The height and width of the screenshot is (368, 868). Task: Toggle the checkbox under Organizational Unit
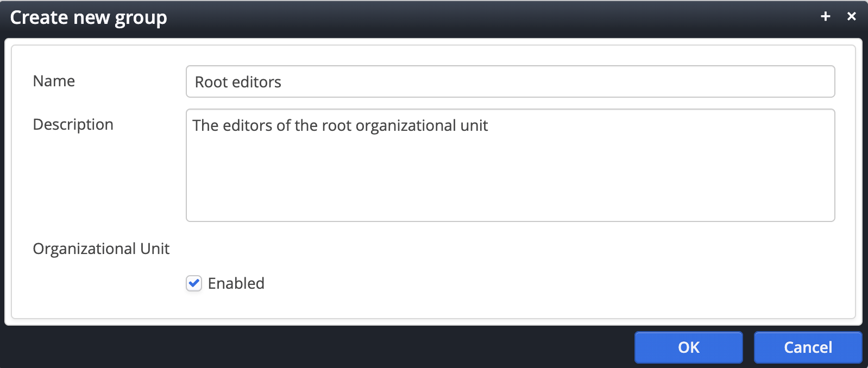(x=193, y=283)
